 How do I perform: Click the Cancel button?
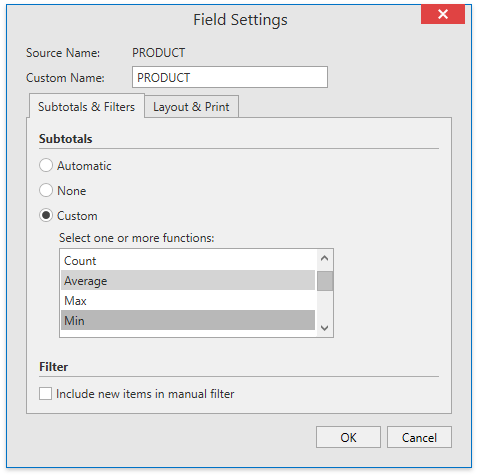point(419,437)
